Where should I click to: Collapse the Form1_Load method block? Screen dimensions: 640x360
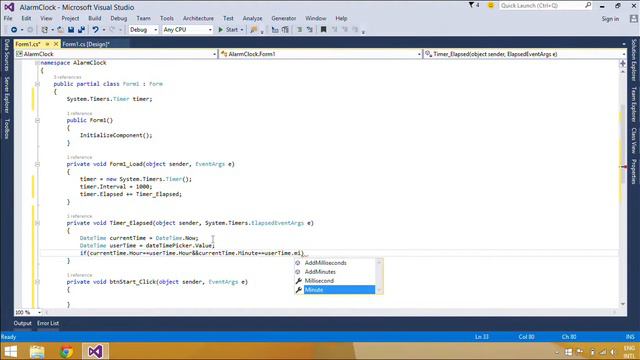tap(37, 164)
